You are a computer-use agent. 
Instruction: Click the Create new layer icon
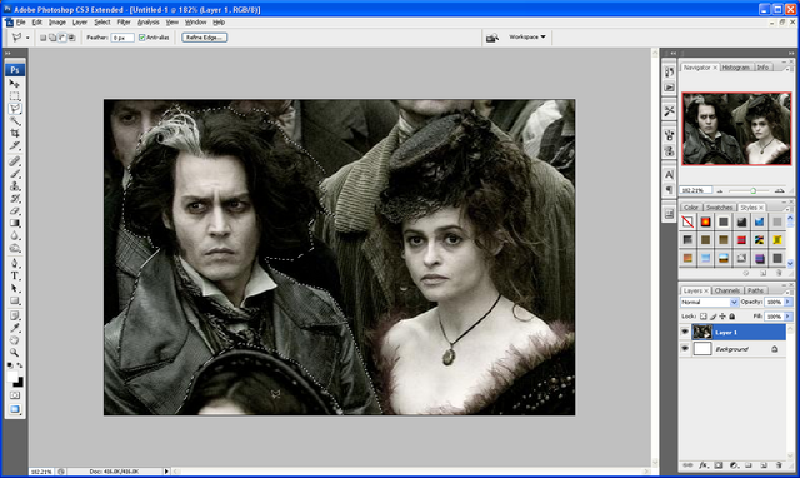point(763,465)
